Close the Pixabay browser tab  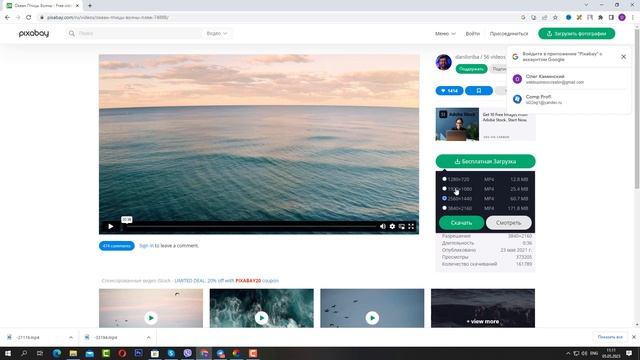click(x=77, y=6)
